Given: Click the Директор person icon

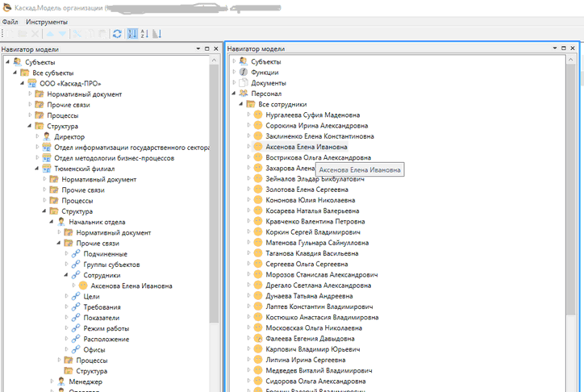Looking at the screenshot, I should click(47, 136).
